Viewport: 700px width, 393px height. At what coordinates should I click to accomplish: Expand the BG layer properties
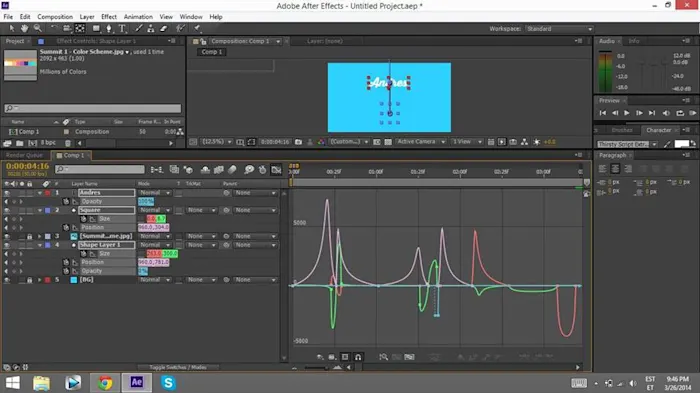(x=40, y=280)
